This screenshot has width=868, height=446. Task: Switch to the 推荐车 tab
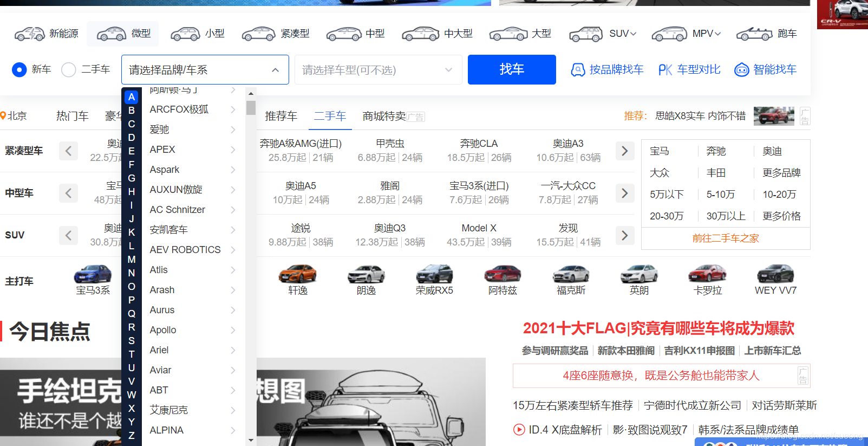pos(281,116)
